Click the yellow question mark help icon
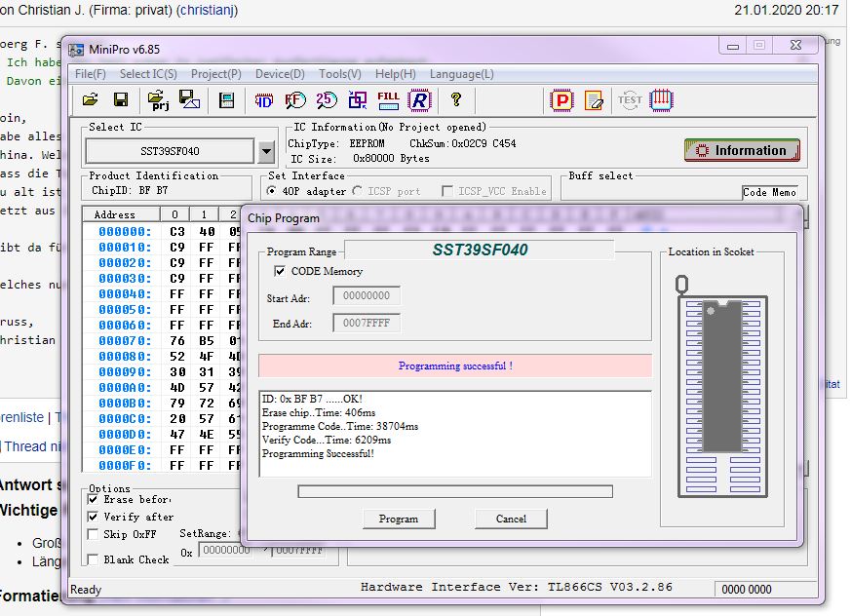851x616 pixels. [x=456, y=99]
